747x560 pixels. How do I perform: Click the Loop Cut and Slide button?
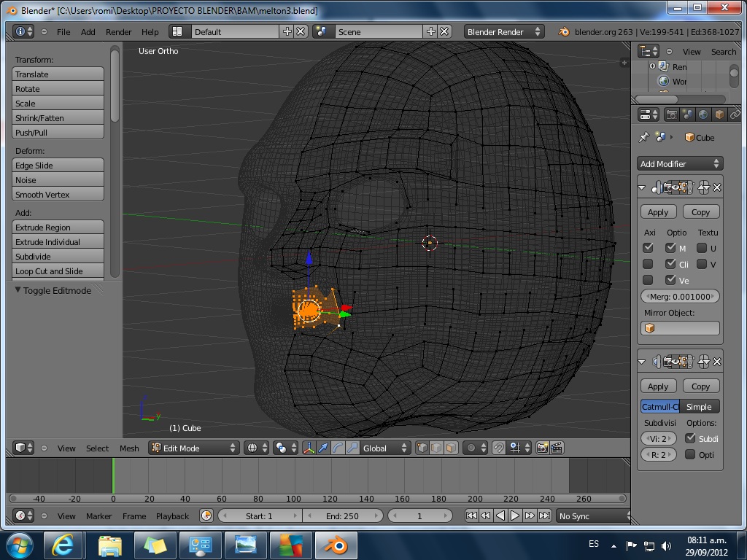(x=58, y=271)
